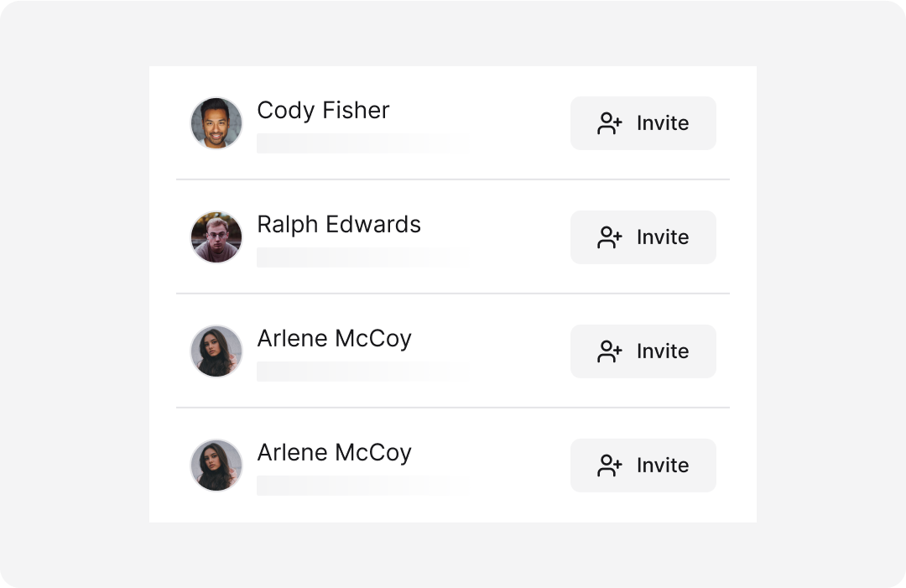This screenshot has width=906, height=588.
Task: Invite Ralph Edwards
Action: pos(643,237)
